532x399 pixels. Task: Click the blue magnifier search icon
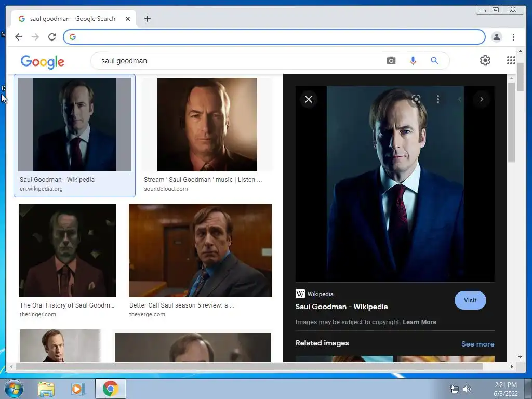click(x=435, y=61)
